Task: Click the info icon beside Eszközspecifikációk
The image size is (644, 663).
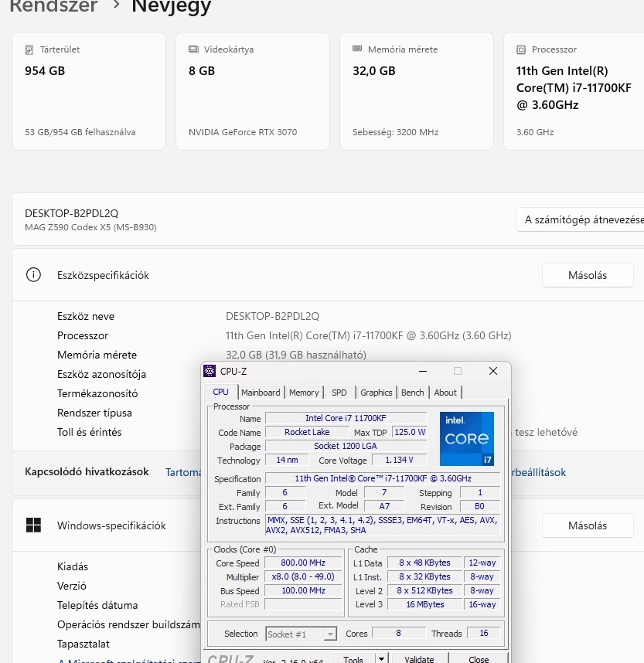Action: tap(33, 275)
